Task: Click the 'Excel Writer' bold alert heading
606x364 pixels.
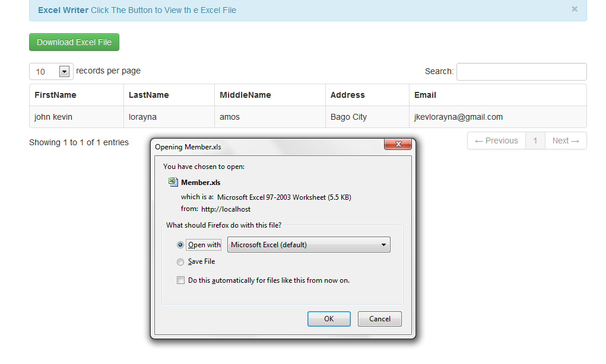Action: pos(63,11)
